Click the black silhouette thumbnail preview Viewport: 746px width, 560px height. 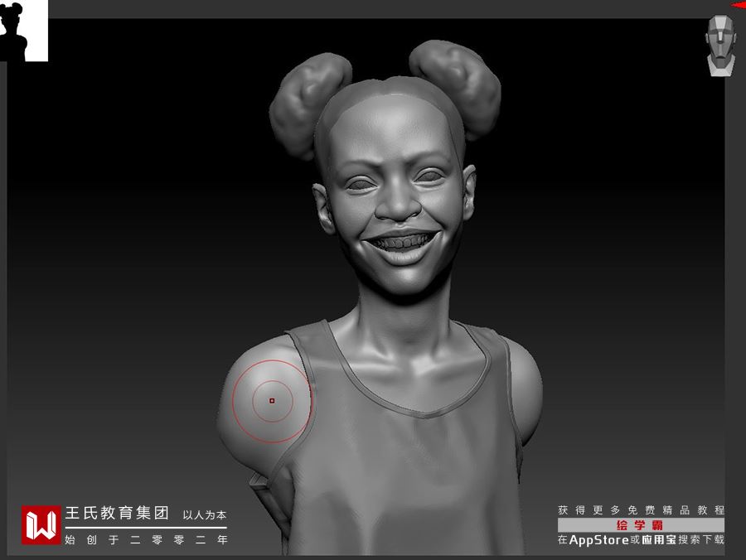[24, 31]
